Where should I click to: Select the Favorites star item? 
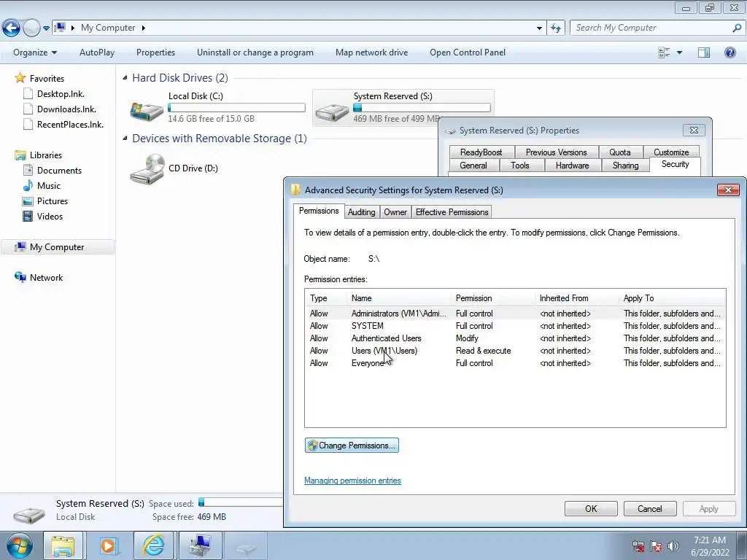point(39,78)
